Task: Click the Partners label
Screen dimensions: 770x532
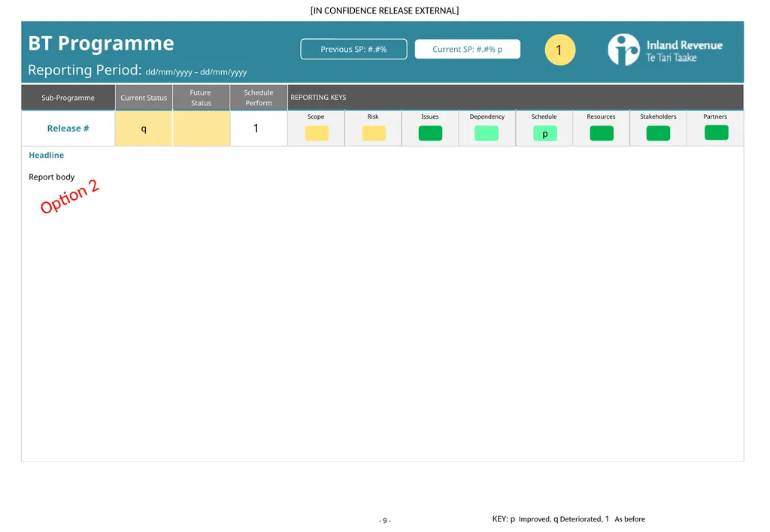Action: (x=715, y=116)
